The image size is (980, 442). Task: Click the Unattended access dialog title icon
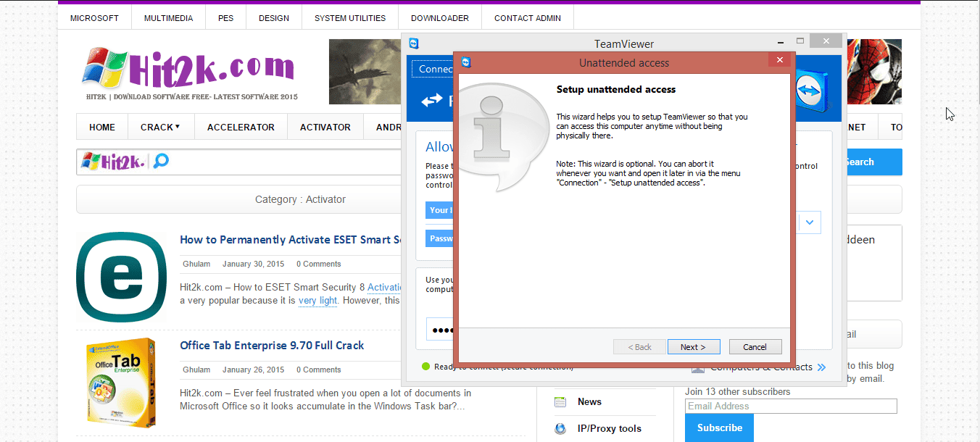pyautogui.click(x=466, y=62)
